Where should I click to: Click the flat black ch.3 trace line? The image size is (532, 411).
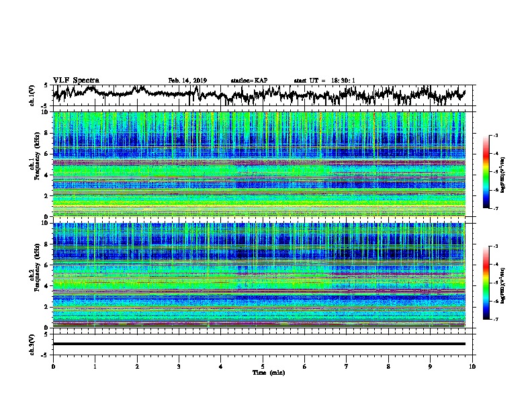coord(259,344)
